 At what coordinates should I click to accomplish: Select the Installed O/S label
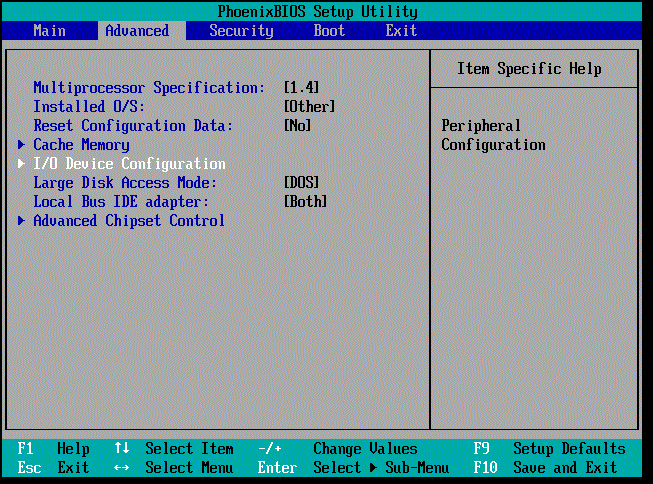[89, 107]
